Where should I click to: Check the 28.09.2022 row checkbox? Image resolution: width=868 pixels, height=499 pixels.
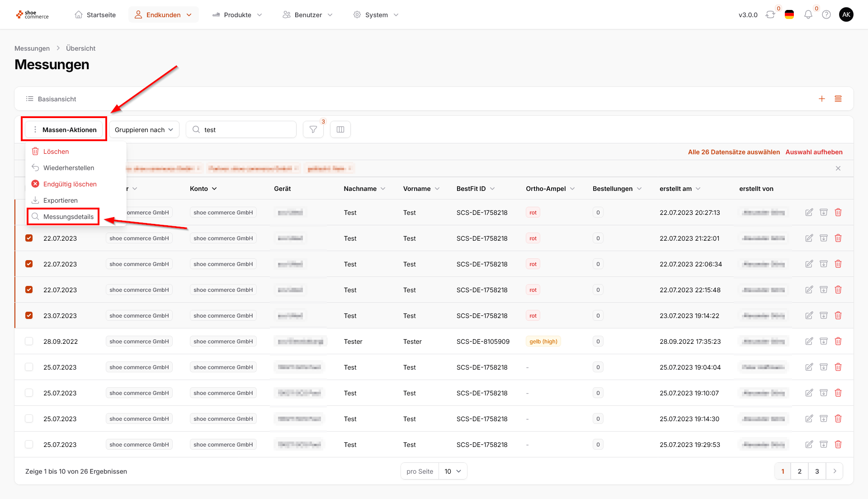click(29, 341)
